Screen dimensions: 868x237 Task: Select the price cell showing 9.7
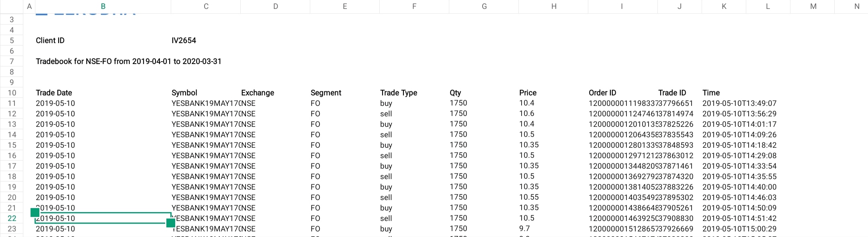[x=524, y=229]
